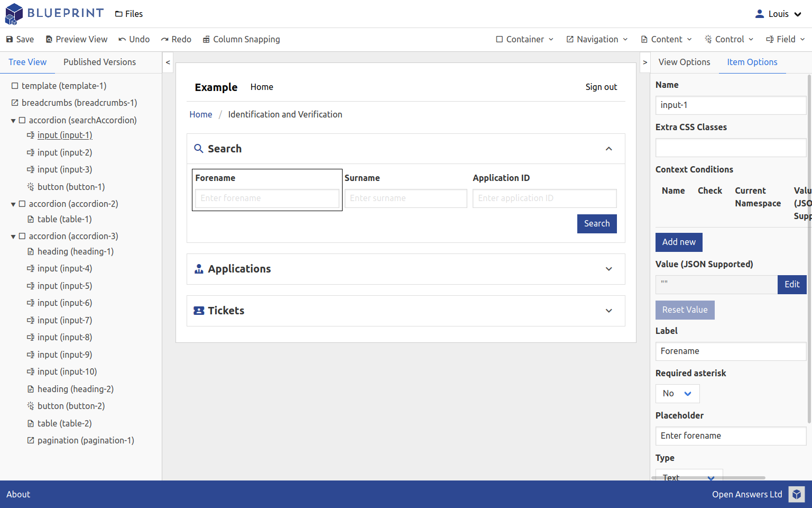812x508 pixels.
Task: Toggle the Column Snapping icon
Action: point(206,39)
